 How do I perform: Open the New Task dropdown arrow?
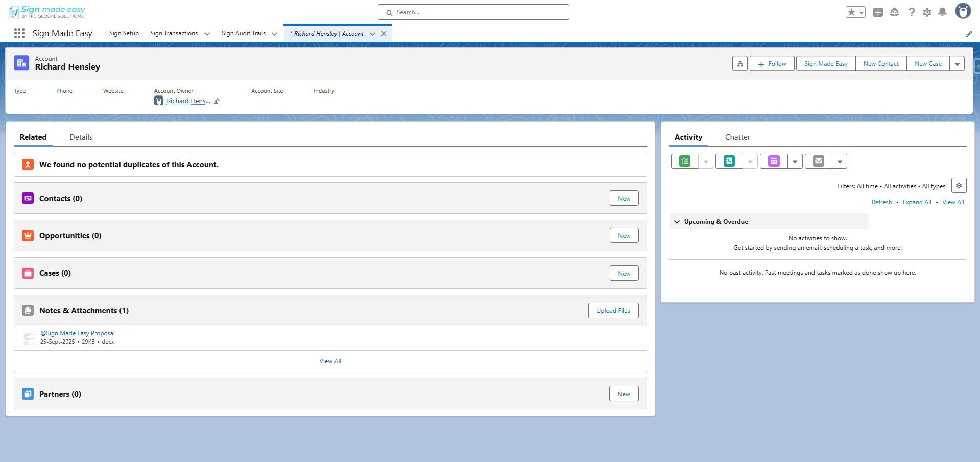click(706, 161)
